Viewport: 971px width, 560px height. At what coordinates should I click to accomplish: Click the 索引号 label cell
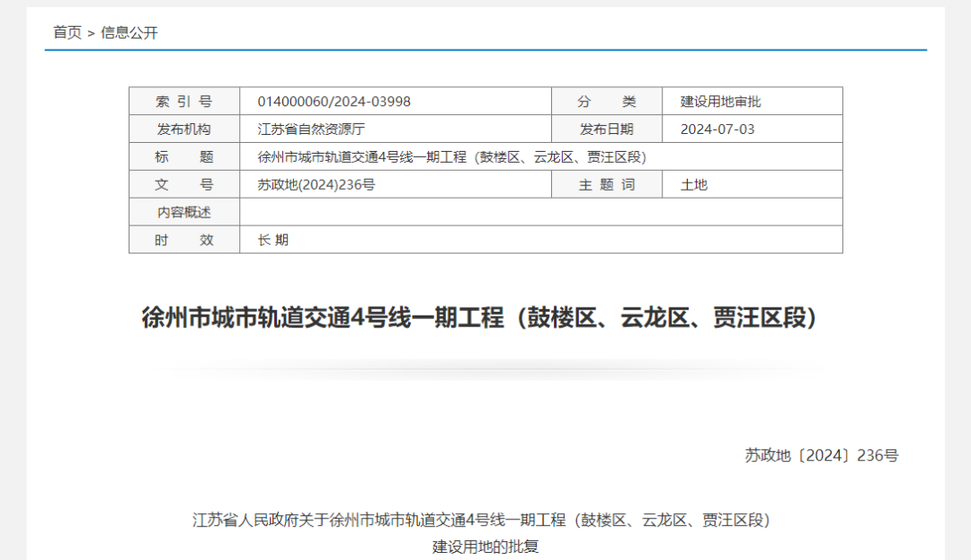click(184, 102)
